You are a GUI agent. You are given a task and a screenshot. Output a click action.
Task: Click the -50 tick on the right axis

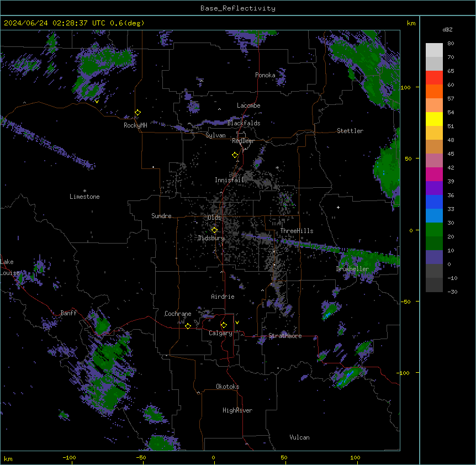[405, 302]
